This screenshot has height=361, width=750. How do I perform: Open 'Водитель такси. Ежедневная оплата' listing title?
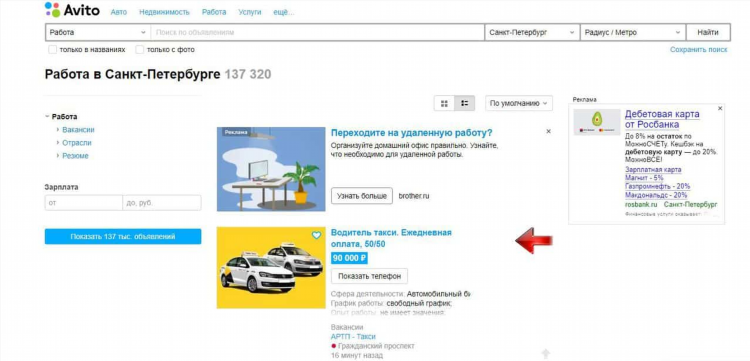391,238
